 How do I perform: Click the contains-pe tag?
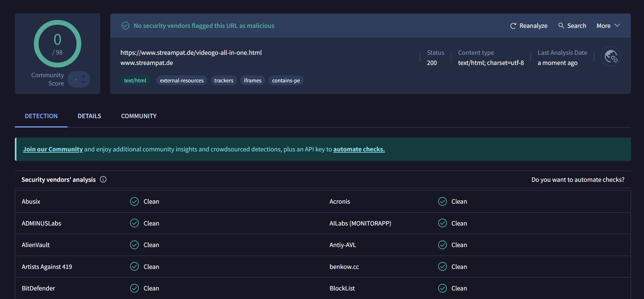(x=286, y=80)
